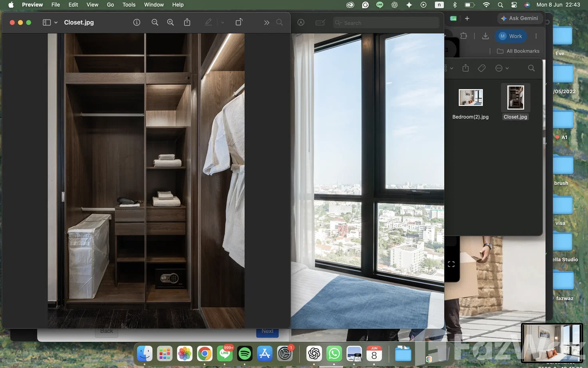Toggle the Preview sidebar view button

[47, 22]
